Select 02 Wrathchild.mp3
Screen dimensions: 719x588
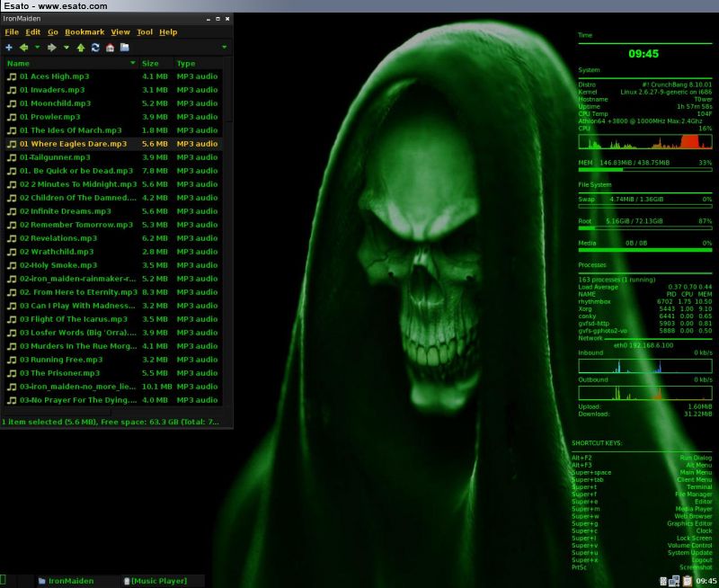(x=114, y=252)
